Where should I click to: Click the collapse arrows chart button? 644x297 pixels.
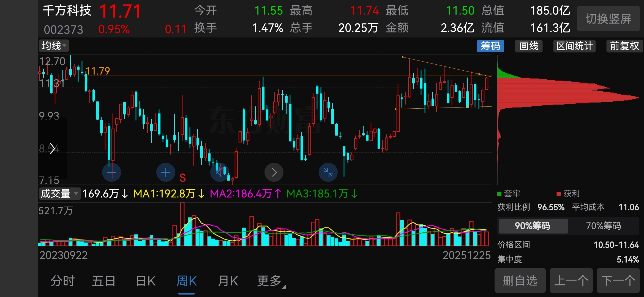click(x=328, y=172)
